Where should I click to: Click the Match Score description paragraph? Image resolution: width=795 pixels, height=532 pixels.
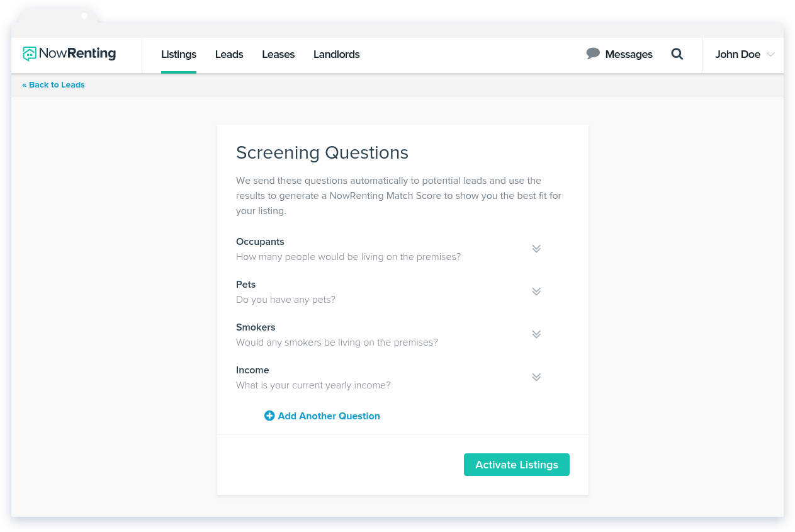[x=398, y=196]
